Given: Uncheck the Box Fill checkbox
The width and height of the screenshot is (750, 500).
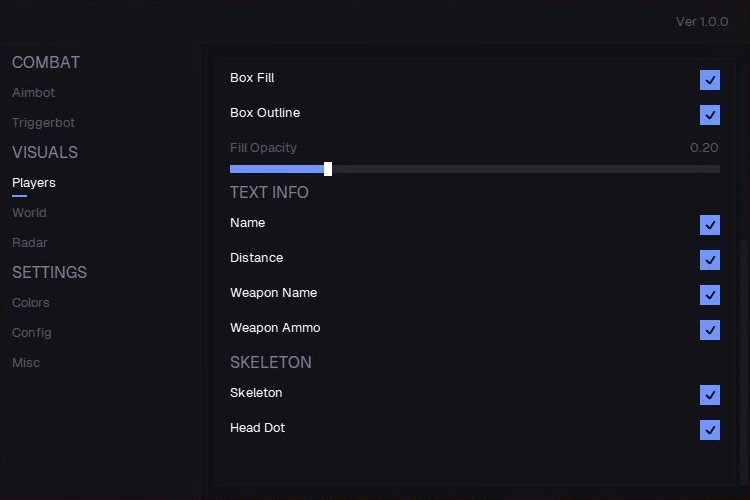Looking at the screenshot, I should click(x=710, y=80).
